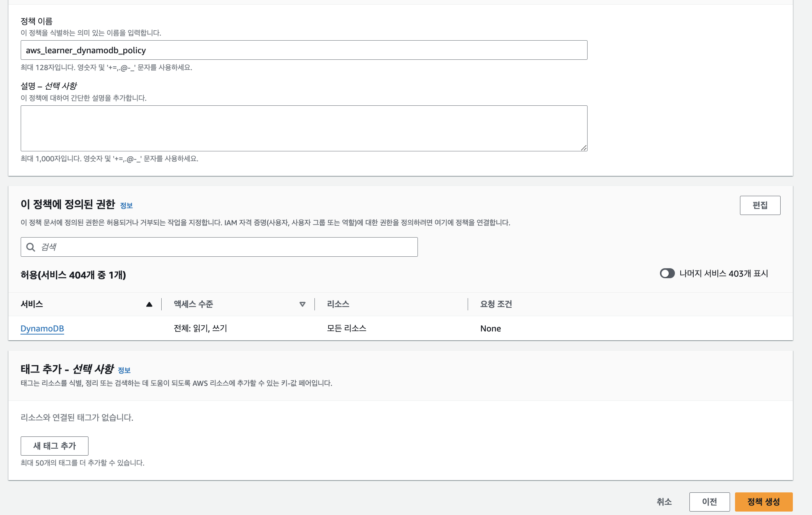Toggle 나머지 서비스 403개 표시 switch
Screen dimensions: 812x515
point(667,273)
